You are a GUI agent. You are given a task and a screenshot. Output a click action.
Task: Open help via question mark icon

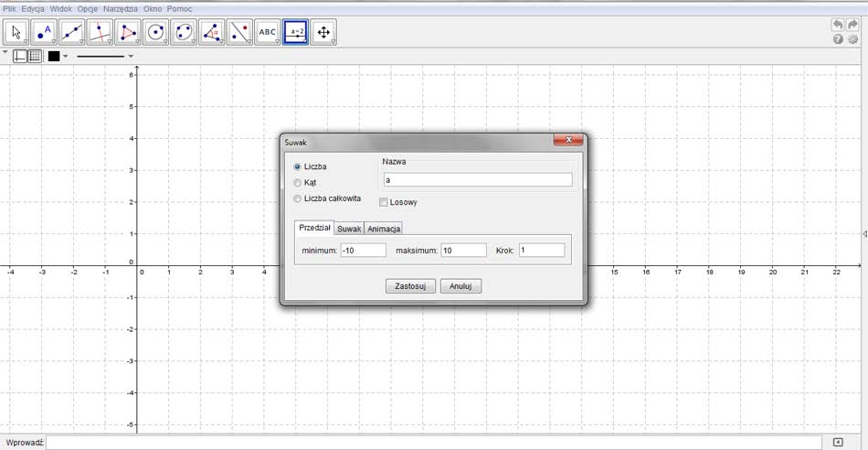point(838,39)
